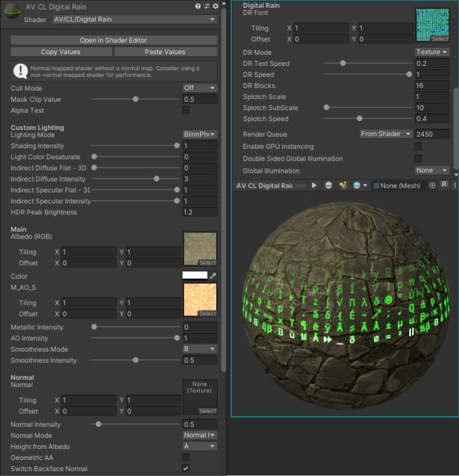Open the material settings gear menu
This screenshot has width=459, height=476.
point(215,7)
